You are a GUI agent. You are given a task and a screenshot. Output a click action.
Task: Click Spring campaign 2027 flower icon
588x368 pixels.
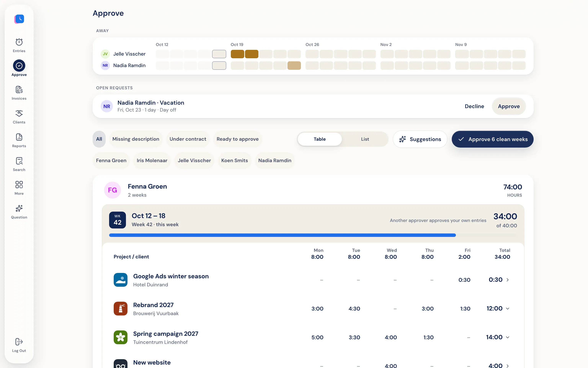click(x=121, y=337)
